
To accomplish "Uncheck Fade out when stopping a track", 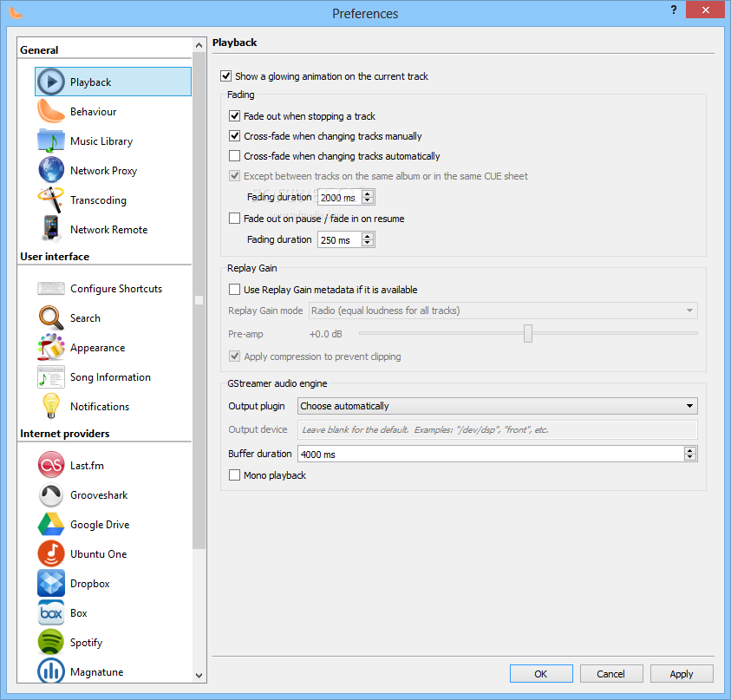I will [x=234, y=115].
